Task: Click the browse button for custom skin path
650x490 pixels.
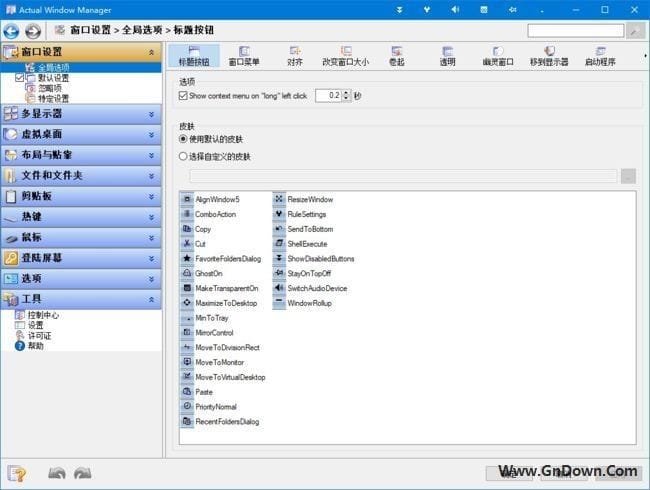Action: (628, 176)
